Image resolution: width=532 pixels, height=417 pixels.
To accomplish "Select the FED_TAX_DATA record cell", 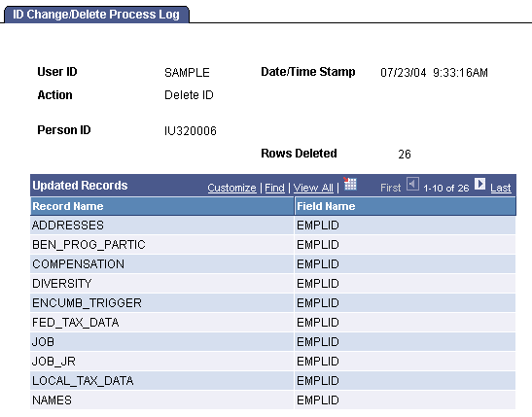I will 162,323.
